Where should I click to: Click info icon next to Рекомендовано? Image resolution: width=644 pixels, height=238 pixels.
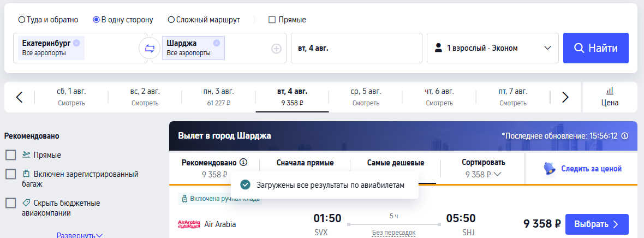tap(243, 162)
